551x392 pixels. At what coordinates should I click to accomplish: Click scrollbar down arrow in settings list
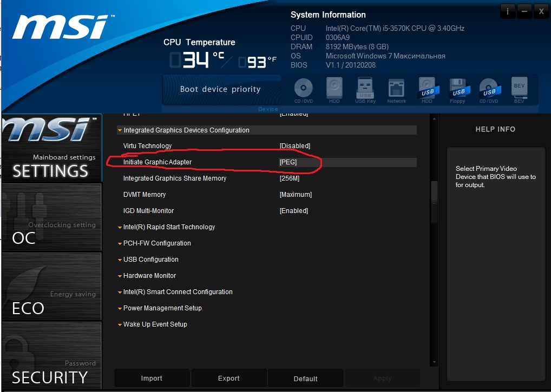coord(434,362)
